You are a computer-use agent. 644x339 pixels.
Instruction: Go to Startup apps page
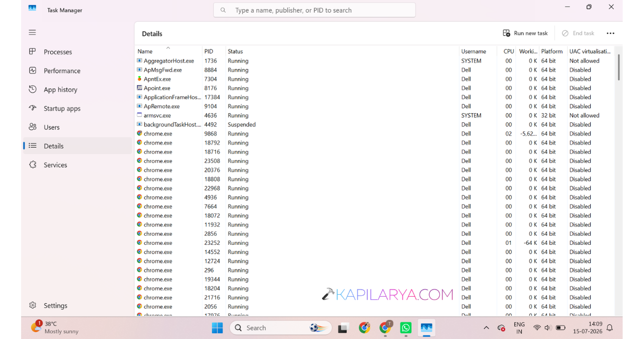tap(77, 108)
